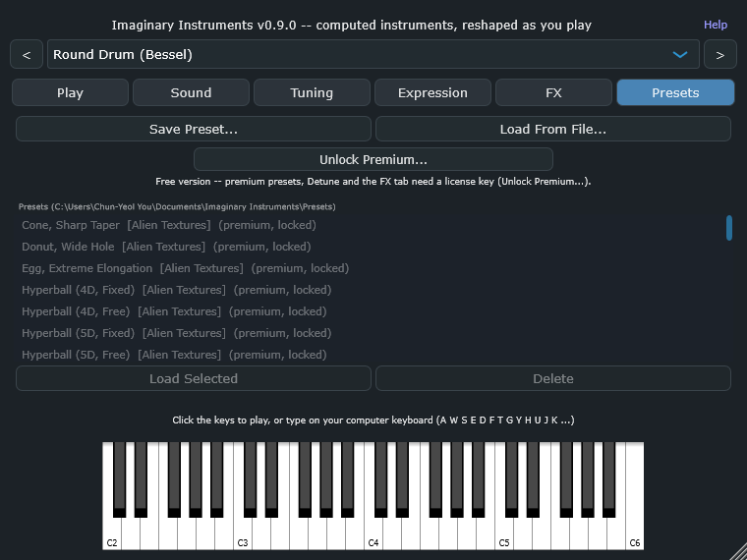Click the preset list scrollbar thumb
Screen dimensions: 747x560
[729, 228]
